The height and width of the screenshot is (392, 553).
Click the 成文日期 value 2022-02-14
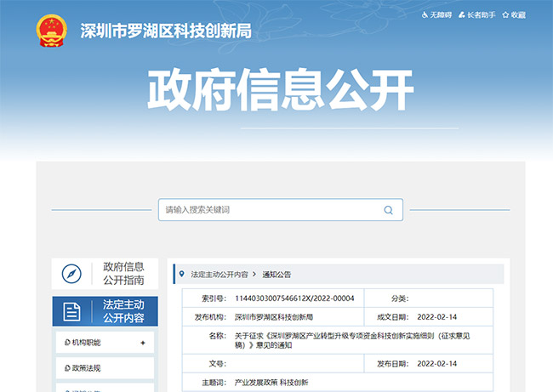click(x=437, y=317)
